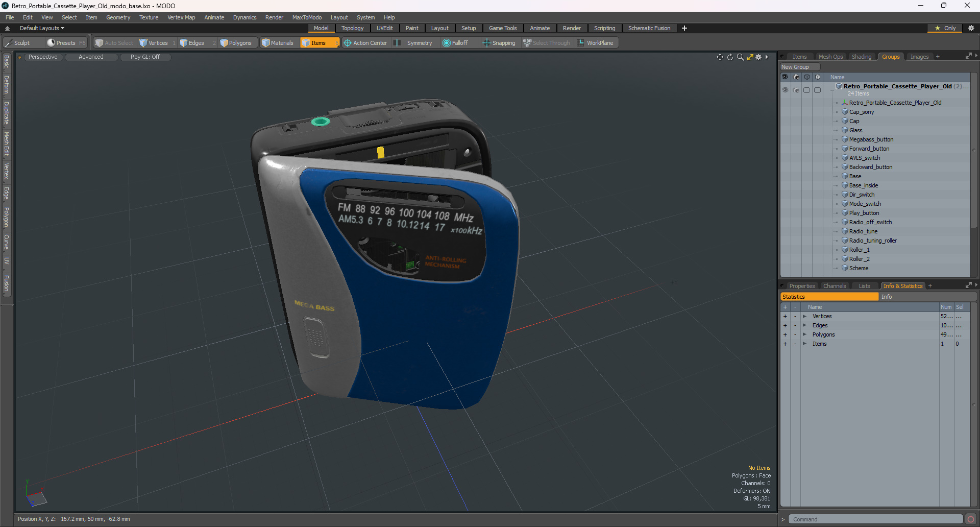Click the render camera column header icon
980x527 pixels.
point(796,77)
